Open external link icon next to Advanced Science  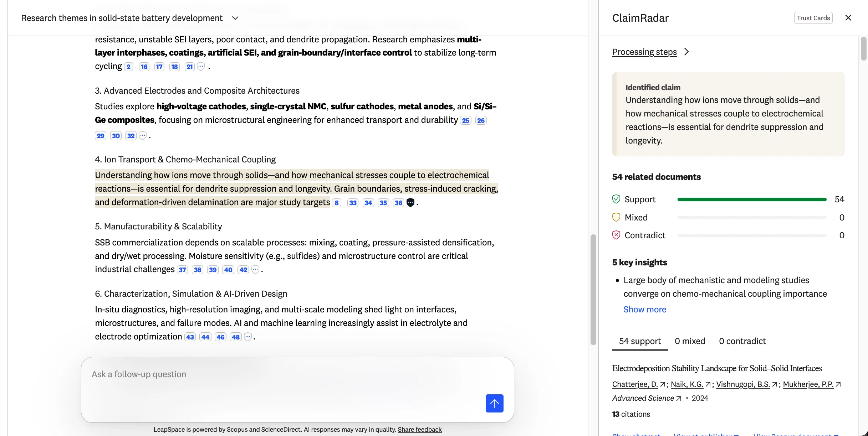(x=678, y=398)
